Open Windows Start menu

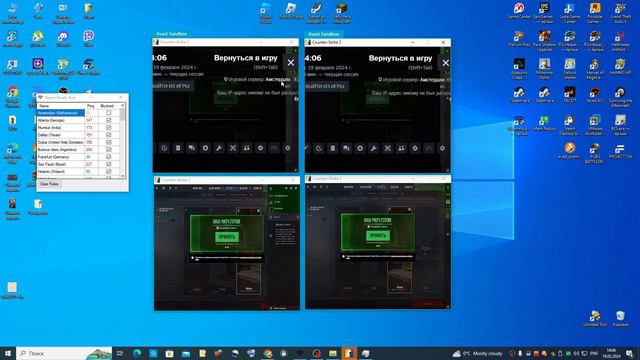coord(8,353)
